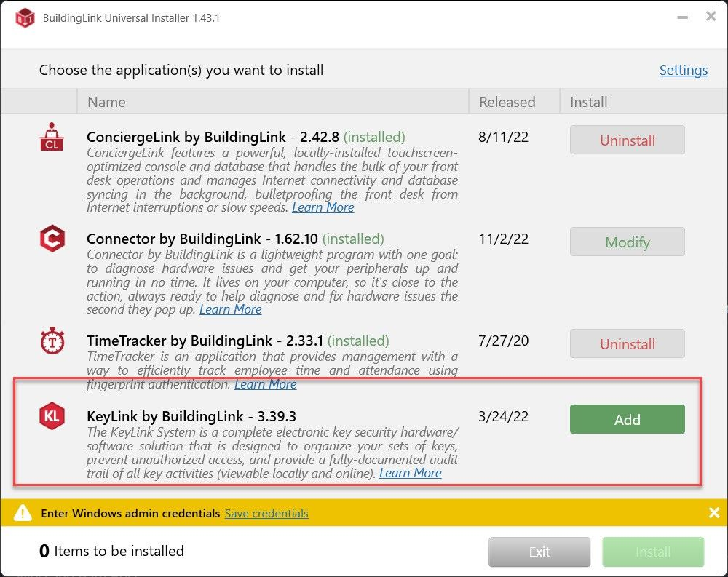
Task: Click the Name column header
Action: click(x=272, y=101)
